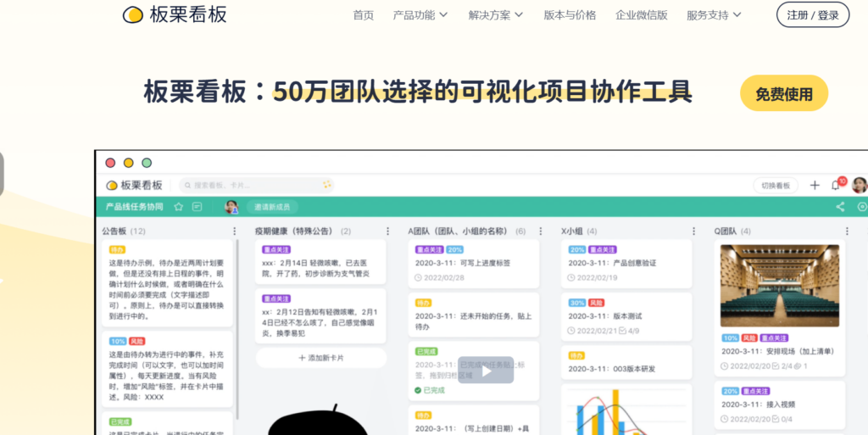Click the 板栗看板 logo in site header
This screenshot has height=435, width=868.
175,14
